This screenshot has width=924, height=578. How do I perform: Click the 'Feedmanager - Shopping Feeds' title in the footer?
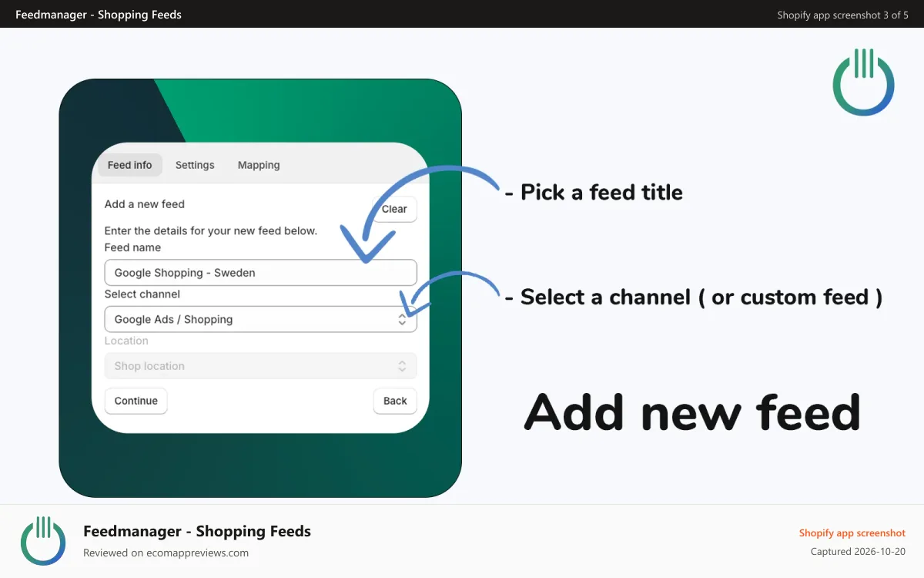(x=197, y=531)
